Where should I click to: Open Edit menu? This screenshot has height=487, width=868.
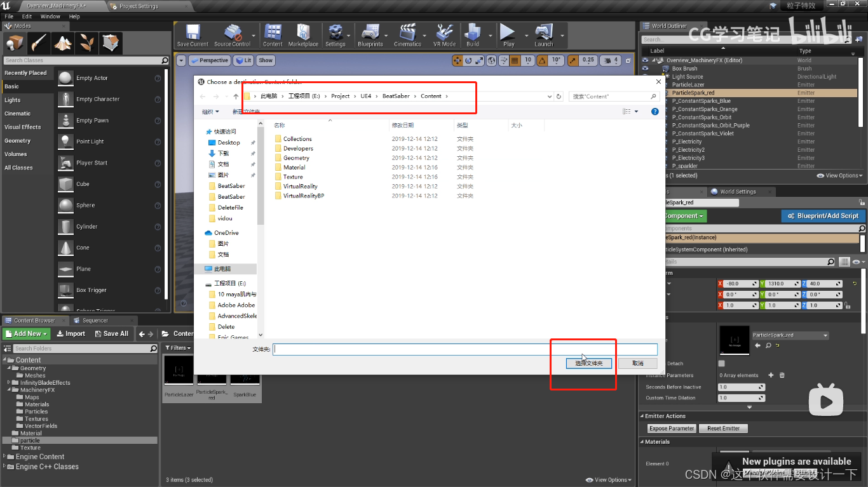click(x=27, y=17)
